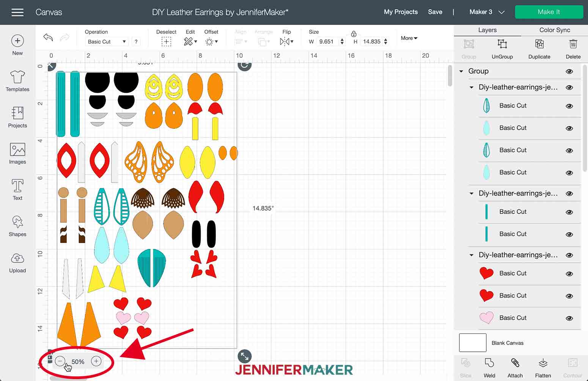Screen dimensions: 588x381
Task: Collapse the second Diy-leather-earrings group
Action: pos(472,194)
